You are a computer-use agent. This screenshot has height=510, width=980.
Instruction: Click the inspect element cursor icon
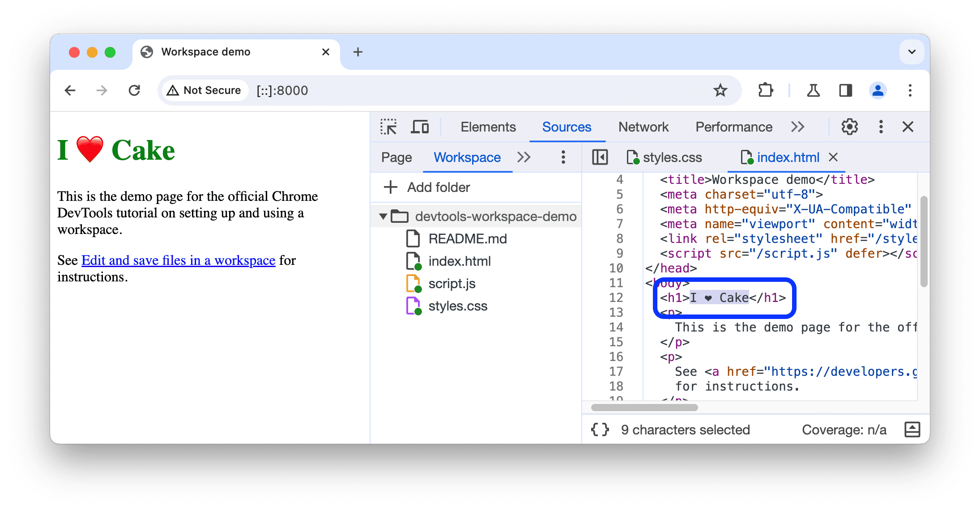(388, 127)
